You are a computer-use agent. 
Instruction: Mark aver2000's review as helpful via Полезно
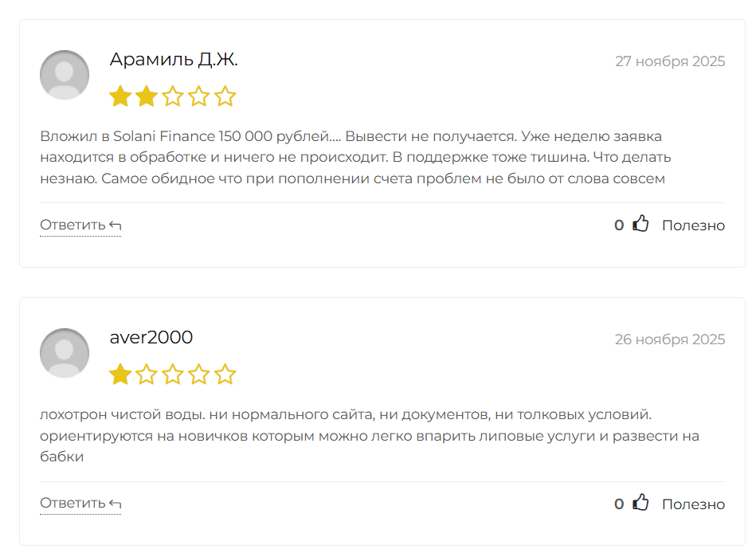tap(693, 503)
